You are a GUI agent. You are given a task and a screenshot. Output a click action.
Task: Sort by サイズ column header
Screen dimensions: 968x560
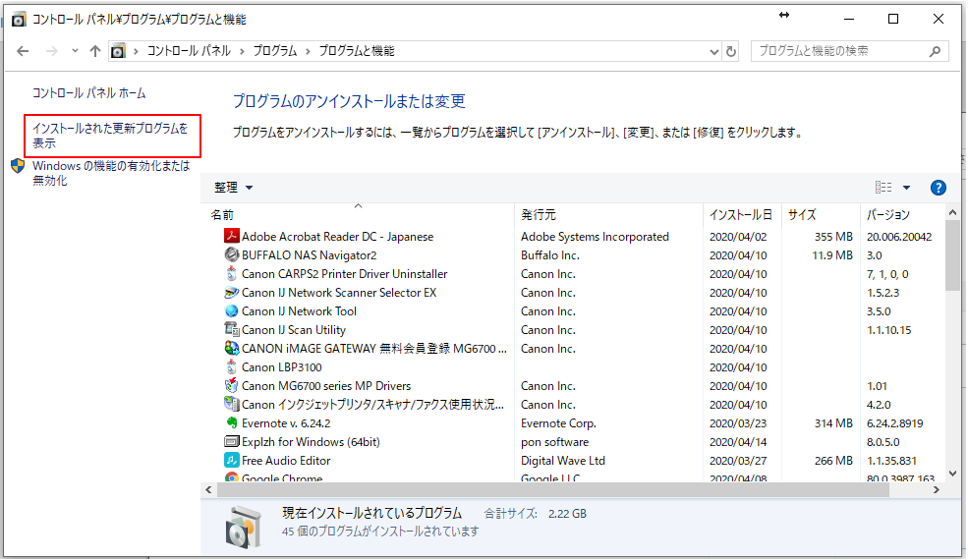pyautogui.click(x=821, y=214)
